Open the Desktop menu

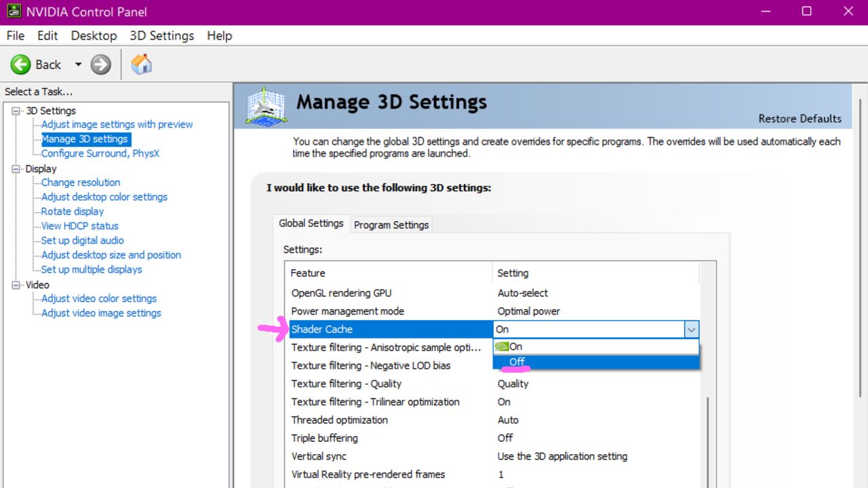click(x=94, y=36)
